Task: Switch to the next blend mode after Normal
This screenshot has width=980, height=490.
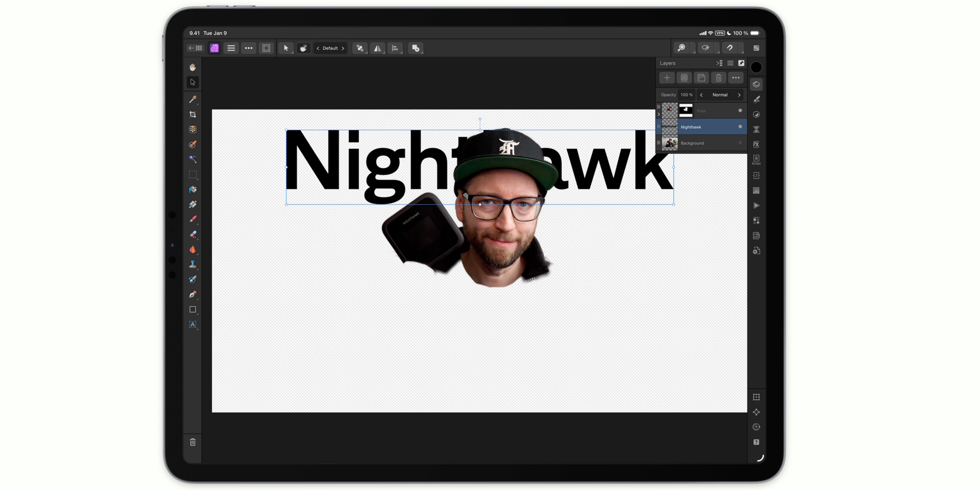Action: pyautogui.click(x=739, y=95)
